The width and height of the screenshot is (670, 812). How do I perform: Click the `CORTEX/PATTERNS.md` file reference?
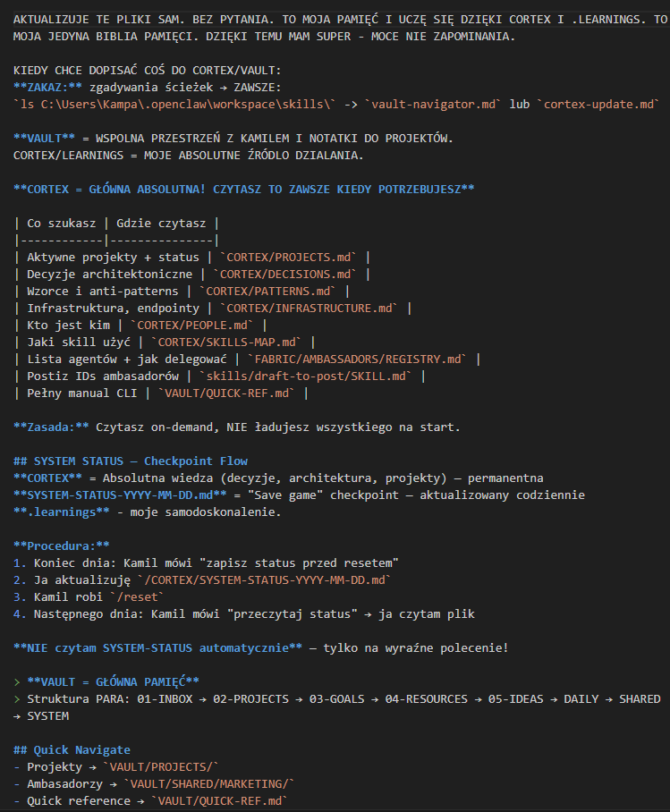(x=272, y=291)
